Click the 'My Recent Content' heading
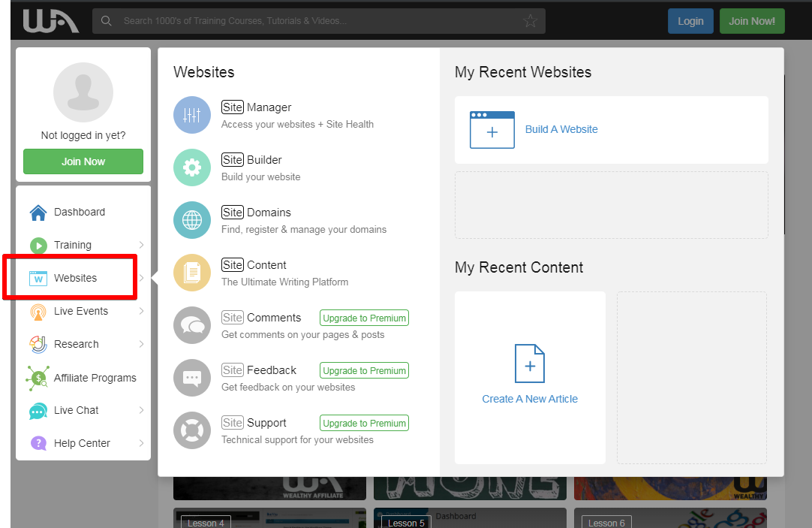Image resolution: width=812 pixels, height=528 pixels. (x=519, y=267)
